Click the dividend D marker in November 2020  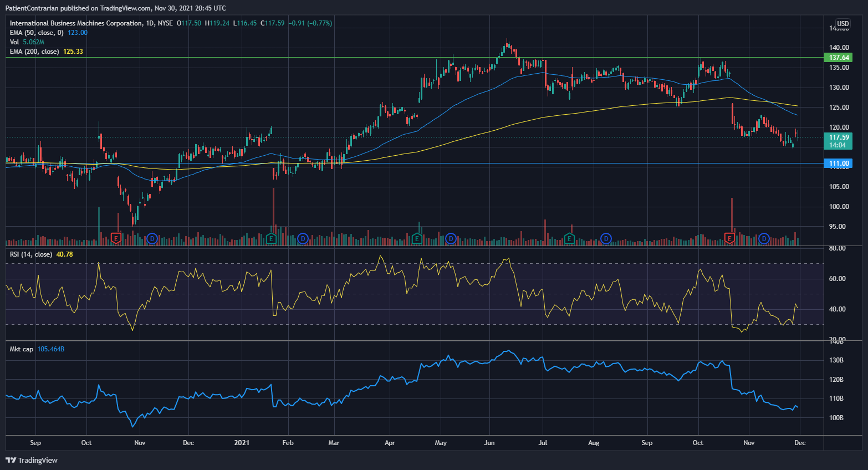coord(152,239)
